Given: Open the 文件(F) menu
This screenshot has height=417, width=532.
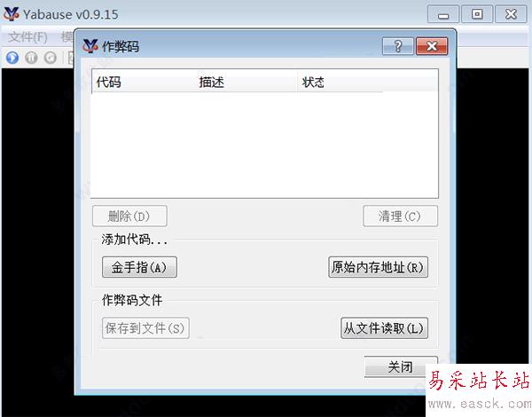Looking at the screenshot, I should (x=27, y=36).
